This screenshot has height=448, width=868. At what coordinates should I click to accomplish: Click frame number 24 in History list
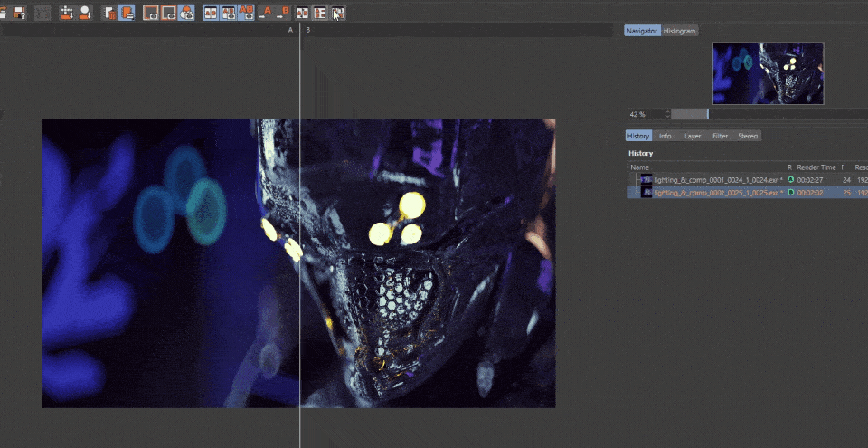tap(846, 179)
